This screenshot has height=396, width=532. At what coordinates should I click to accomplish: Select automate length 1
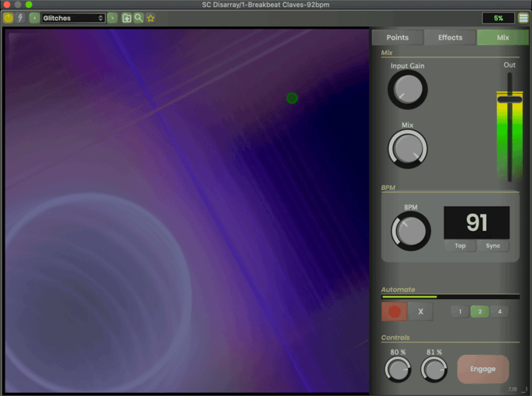coord(460,312)
